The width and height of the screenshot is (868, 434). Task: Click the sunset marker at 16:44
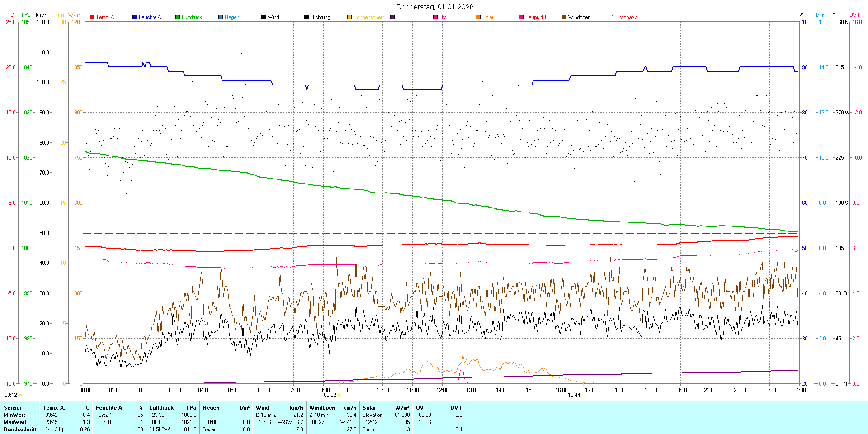click(583, 395)
